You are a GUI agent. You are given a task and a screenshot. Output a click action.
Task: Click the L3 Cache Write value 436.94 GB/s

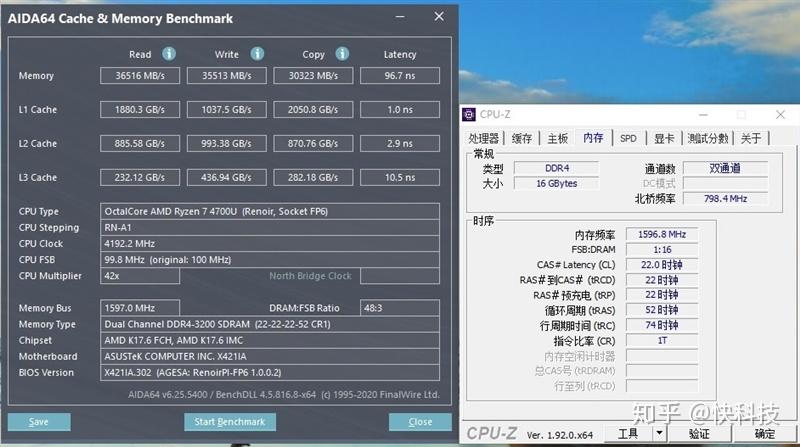227,178
